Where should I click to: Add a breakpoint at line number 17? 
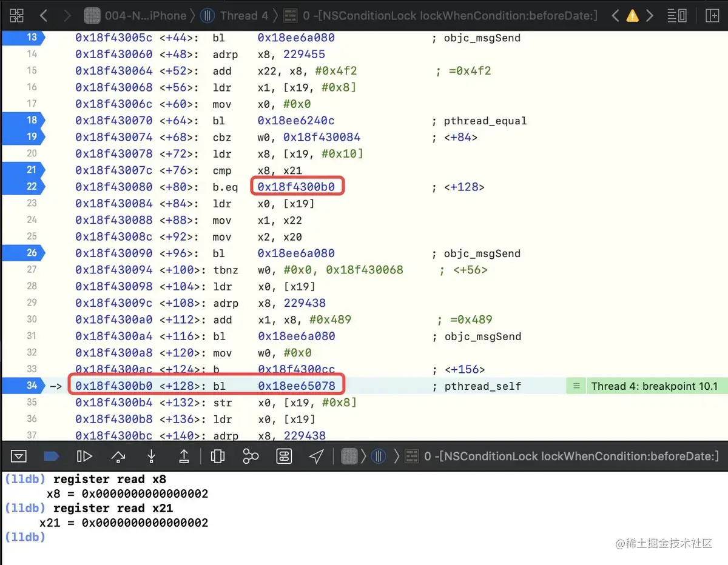pyautogui.click(x=32, y=104)
